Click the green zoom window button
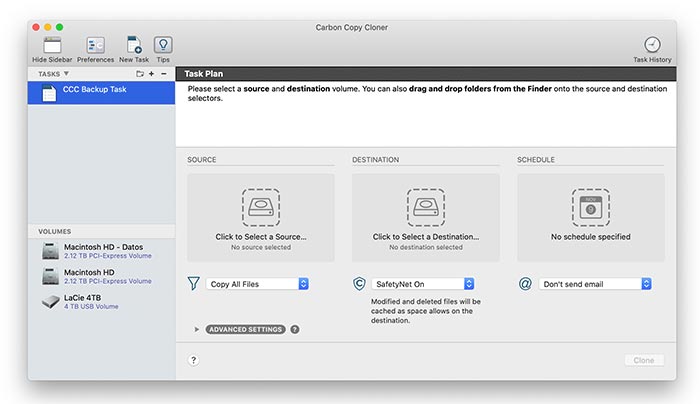 (59, 27)
